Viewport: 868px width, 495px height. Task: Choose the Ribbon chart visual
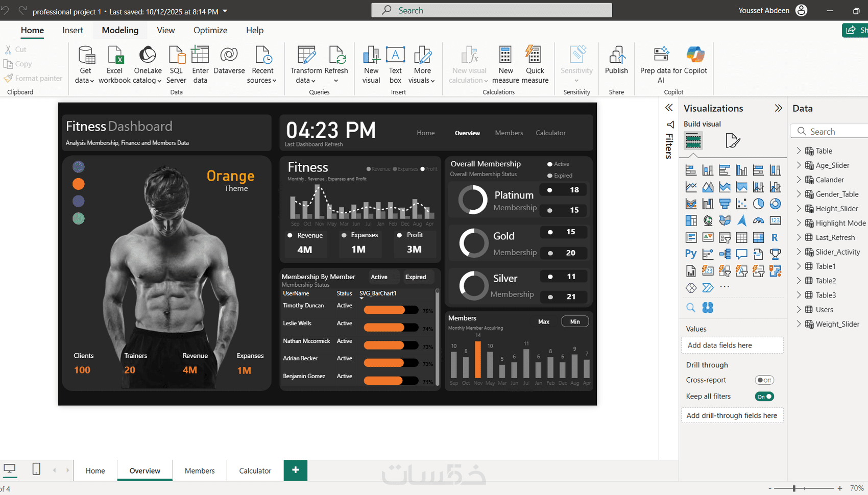[691, 204]
